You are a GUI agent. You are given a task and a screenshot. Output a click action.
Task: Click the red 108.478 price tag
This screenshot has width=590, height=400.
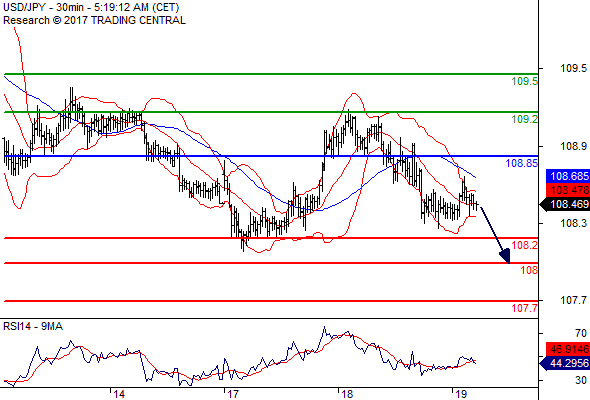pyautogui.click(x=567, y=190)
